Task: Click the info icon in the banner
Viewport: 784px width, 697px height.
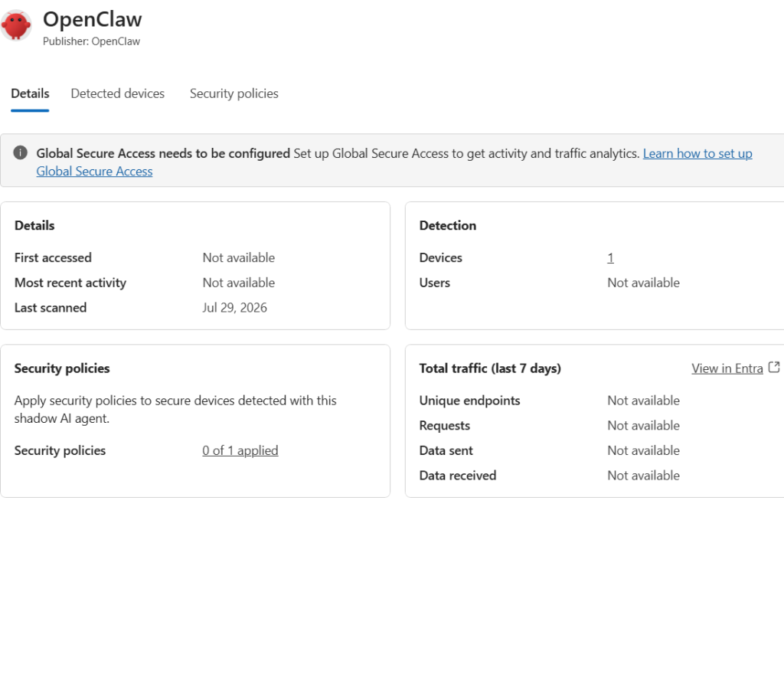Action: tap(20, 152)
